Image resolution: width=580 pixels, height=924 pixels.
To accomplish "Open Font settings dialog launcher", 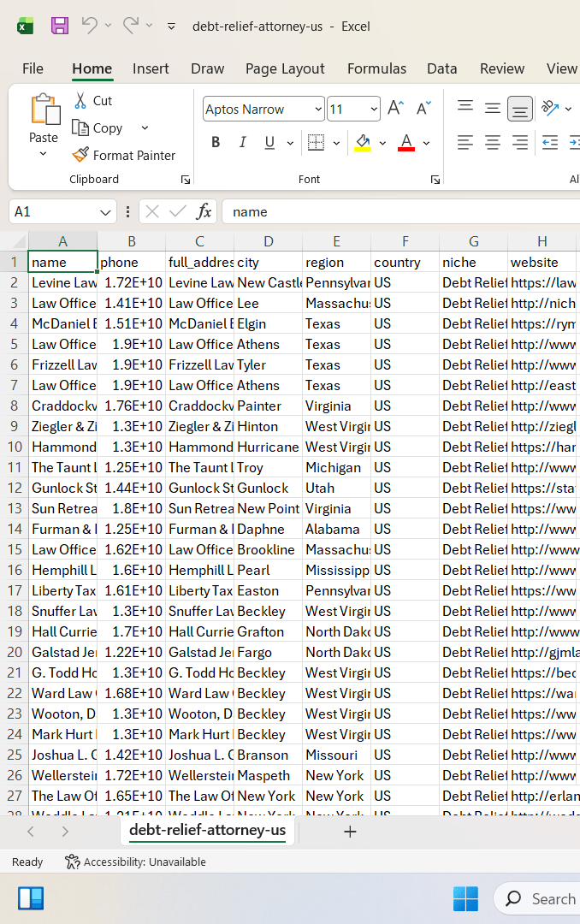I will pos(435,180).
